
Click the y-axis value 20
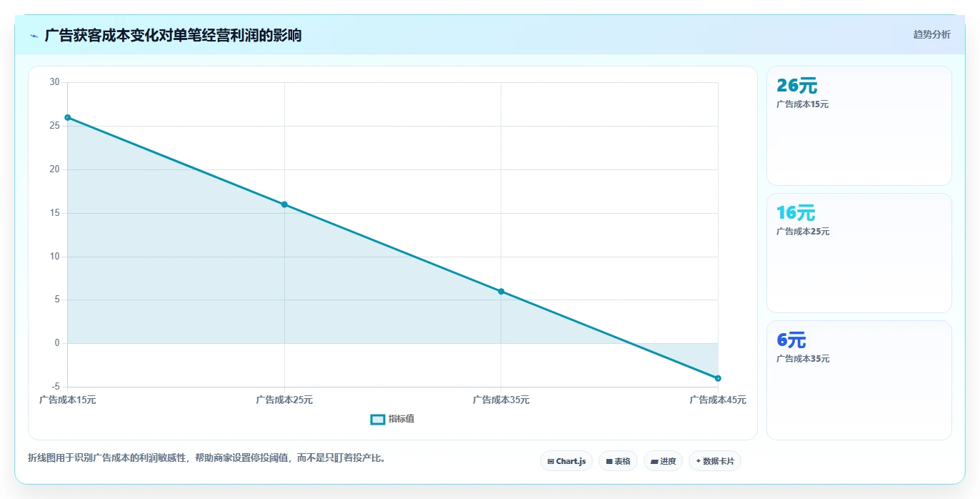55,169
